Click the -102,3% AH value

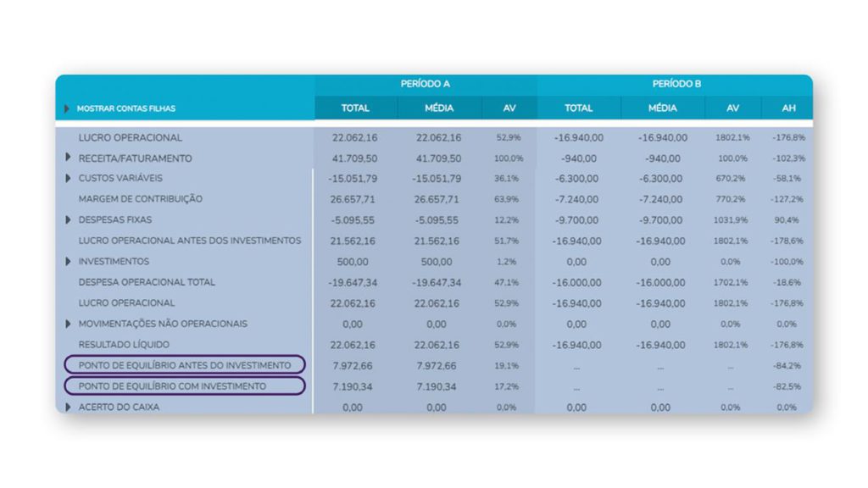pos(789,158)
